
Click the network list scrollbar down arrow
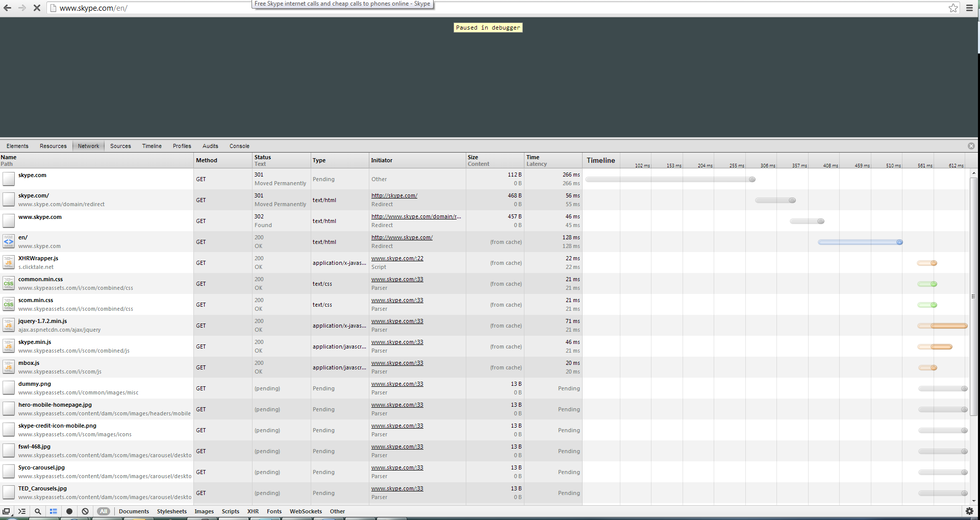pyautogui.click(x=974, y=501)
